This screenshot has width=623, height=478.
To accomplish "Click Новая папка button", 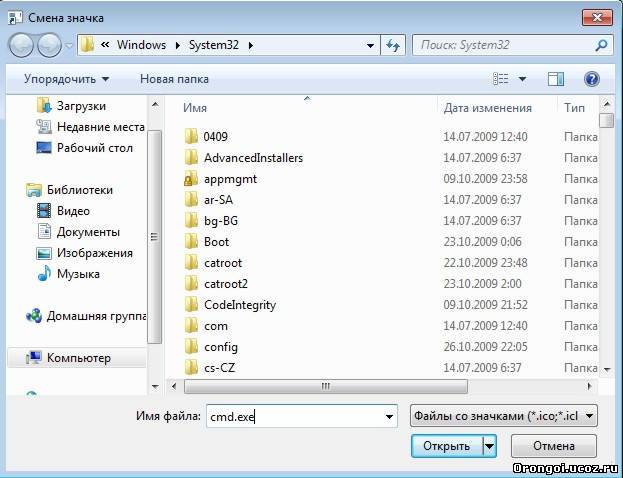I will coord(174,79).
